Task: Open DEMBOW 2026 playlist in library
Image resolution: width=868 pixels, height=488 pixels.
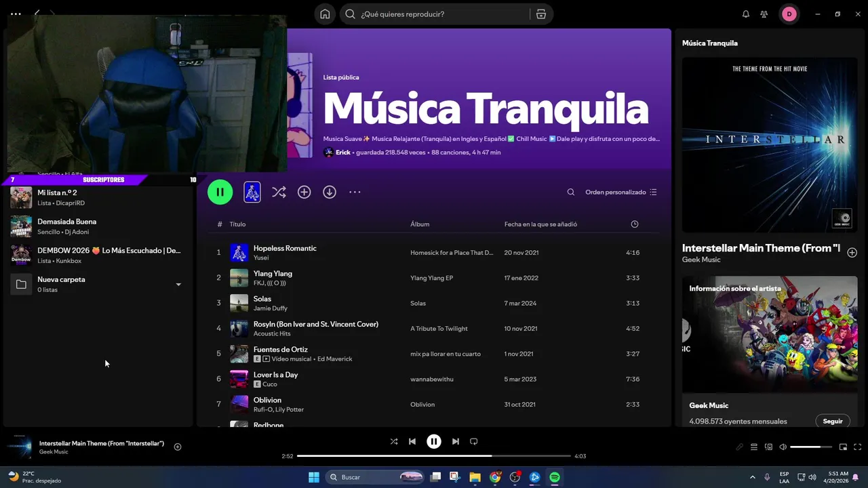Action: [x=98, y=255]
